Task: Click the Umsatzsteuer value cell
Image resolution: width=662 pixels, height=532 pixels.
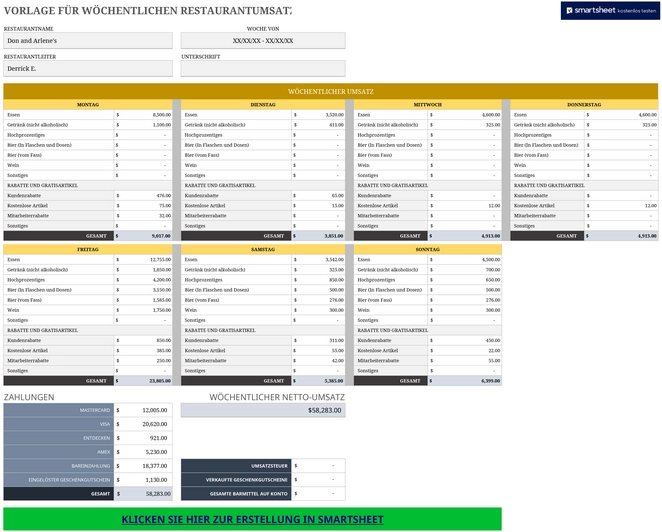Action: point(318,466)
